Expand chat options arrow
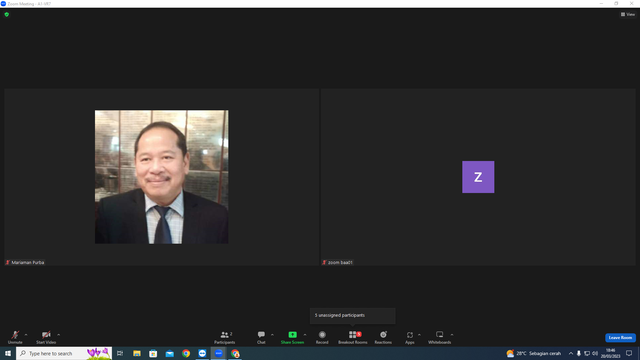 [272, 335]
